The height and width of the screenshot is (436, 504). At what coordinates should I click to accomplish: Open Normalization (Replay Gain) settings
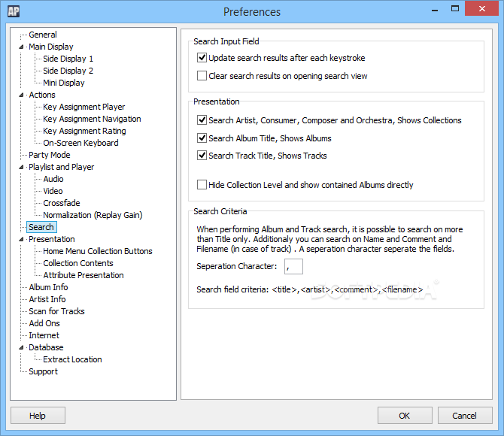pos(93,215)
